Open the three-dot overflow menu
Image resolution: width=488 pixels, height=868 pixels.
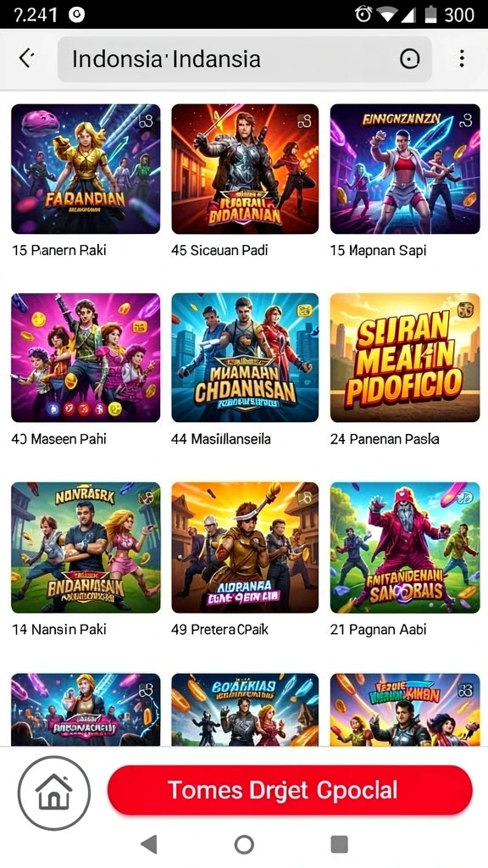coord(462,58)
